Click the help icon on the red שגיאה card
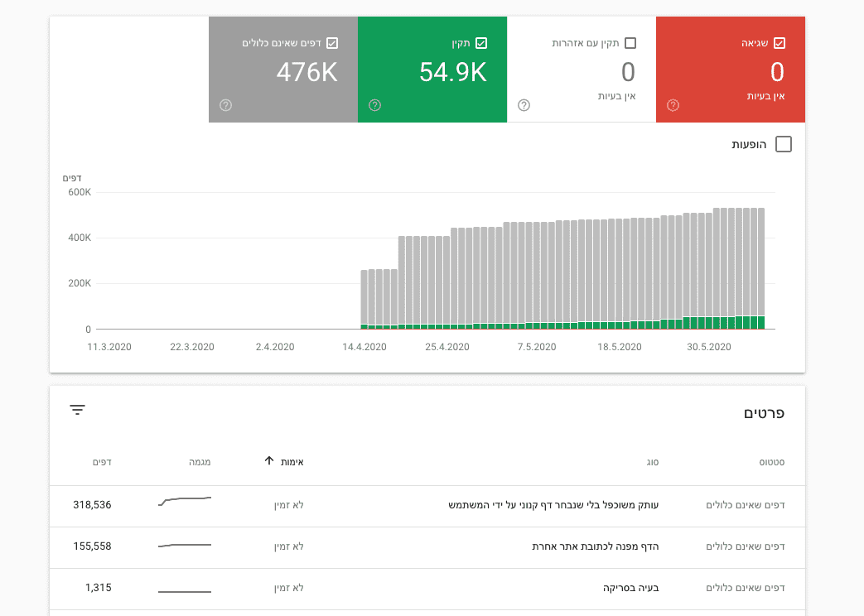Screen dimensions: 864x616 [673, 105]
